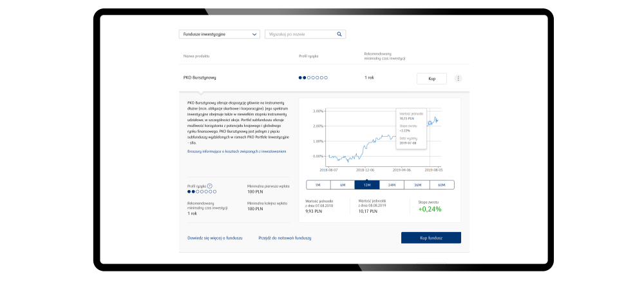
Task: Click the magnifier search icon
Action: tap(339, 34)
